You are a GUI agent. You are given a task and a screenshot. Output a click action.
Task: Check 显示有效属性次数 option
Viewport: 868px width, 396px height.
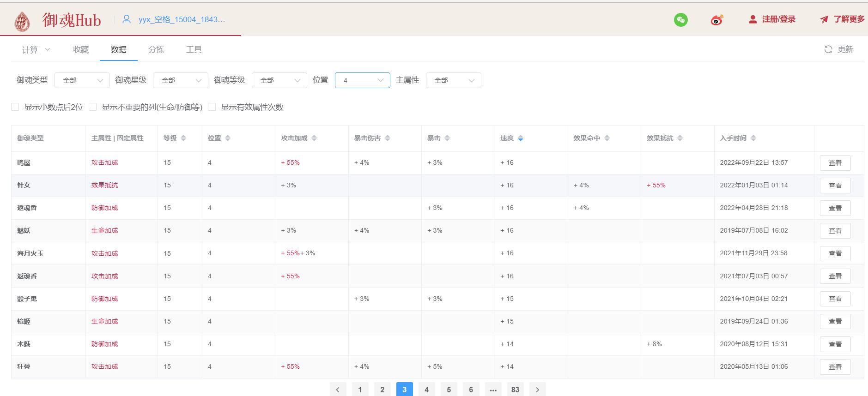pyautogui.click(x=212, y=107)
